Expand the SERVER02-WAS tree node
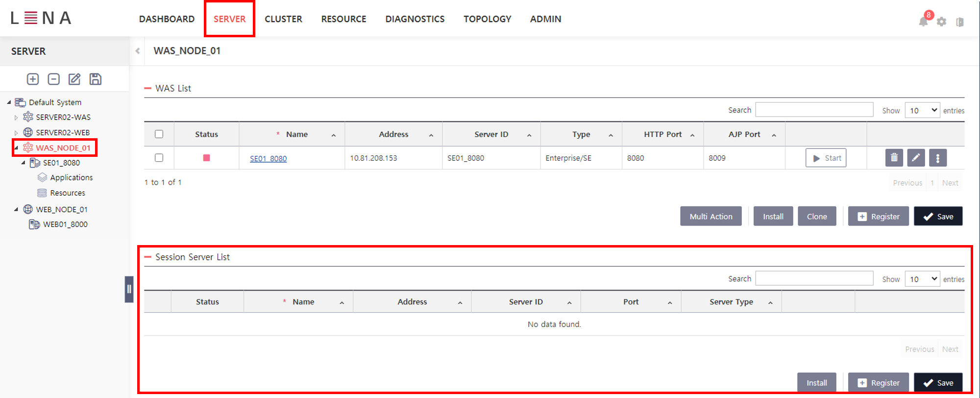The image size is (980, 398). pos(16,118)
